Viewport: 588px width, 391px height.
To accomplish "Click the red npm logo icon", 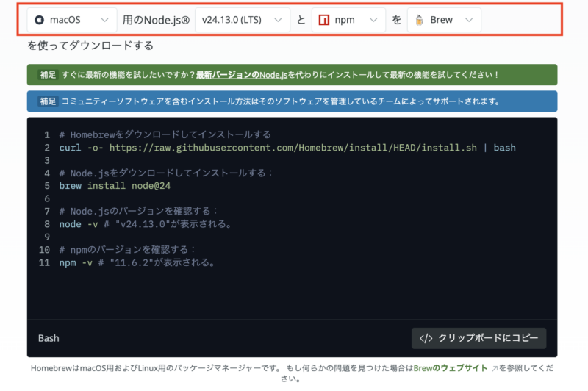I will [323, 20].
